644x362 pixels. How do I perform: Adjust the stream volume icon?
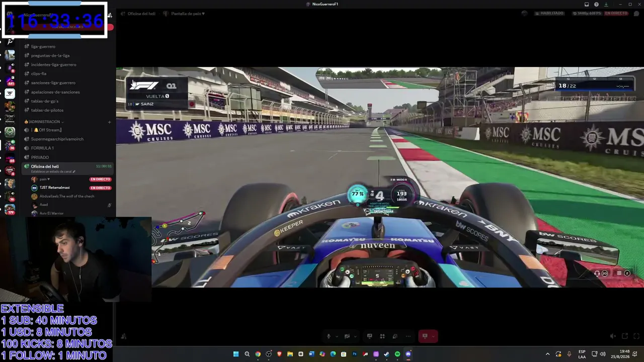(612, 336)
